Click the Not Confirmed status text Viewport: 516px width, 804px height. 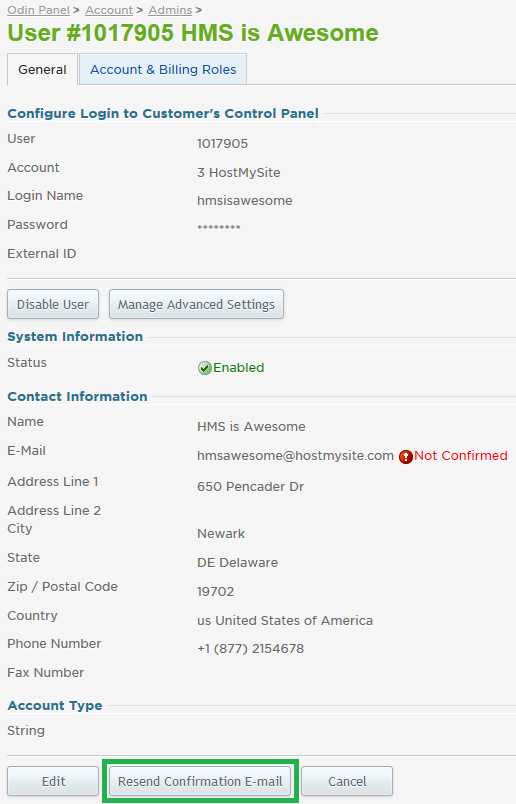pyautogui.click(x=461, y=455)
